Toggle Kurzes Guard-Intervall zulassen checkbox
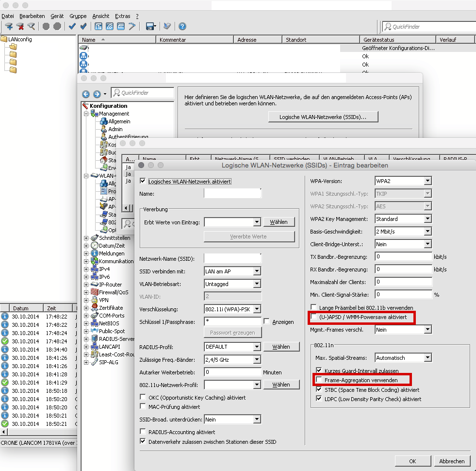476x471 pixels. click(319, 370)
